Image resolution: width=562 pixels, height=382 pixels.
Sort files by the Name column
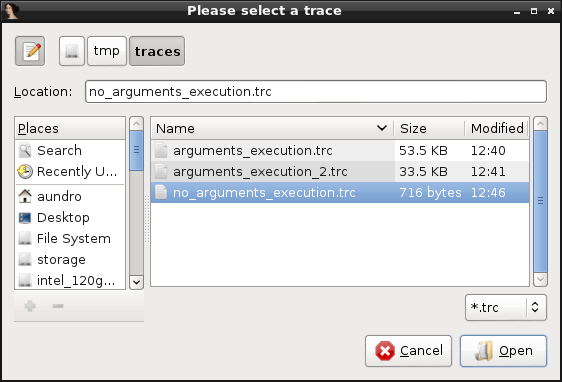272,128
